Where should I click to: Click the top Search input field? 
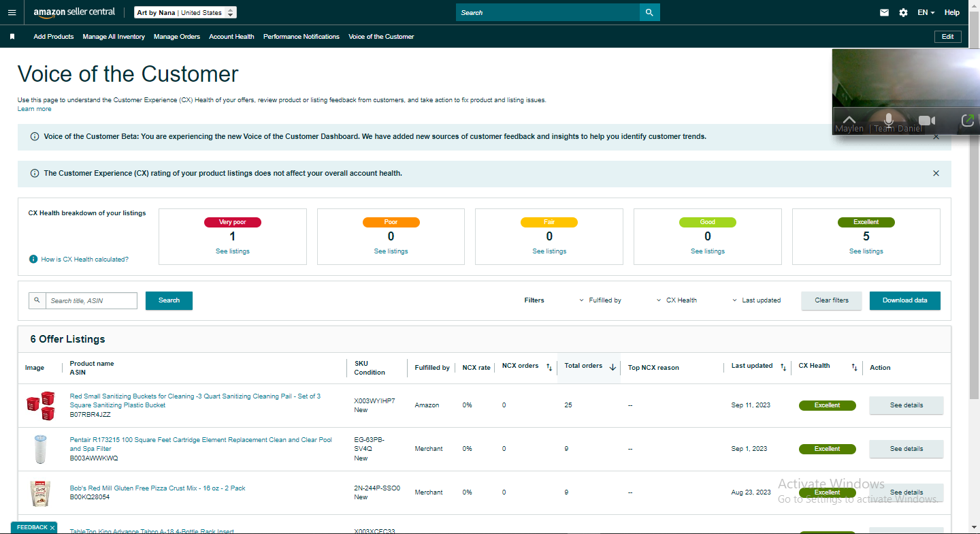pos(548,12)
